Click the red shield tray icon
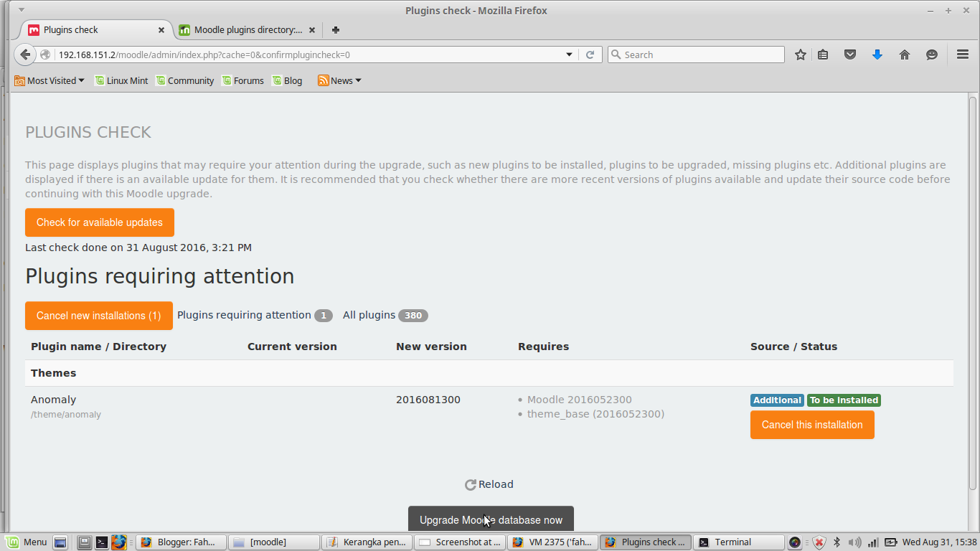The width and height of the screenshot is (980, 551). coord(819,542)
